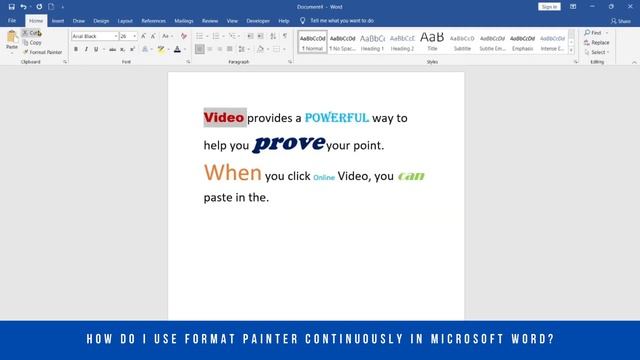Apply subscript formatting
Screen dimensions: 640x360
point(122,49)
